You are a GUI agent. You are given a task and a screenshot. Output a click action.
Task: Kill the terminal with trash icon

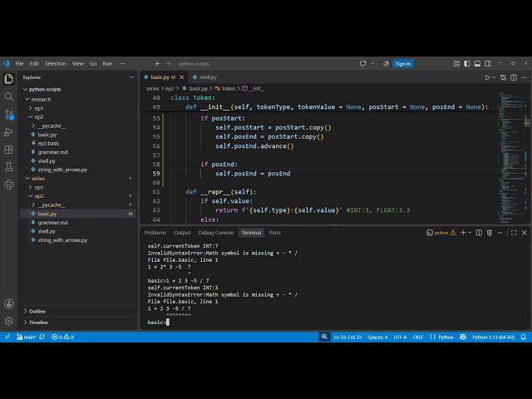(x=490, y=233)
